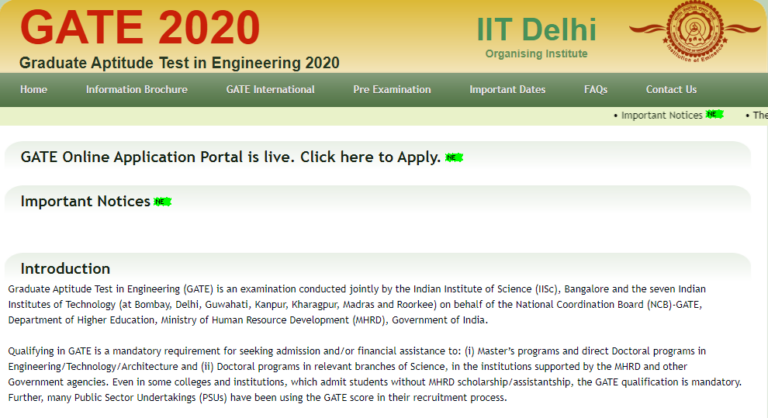768x418 pixels.
Task: Select GATE International in the navigation bar
Action: (270, 90)
